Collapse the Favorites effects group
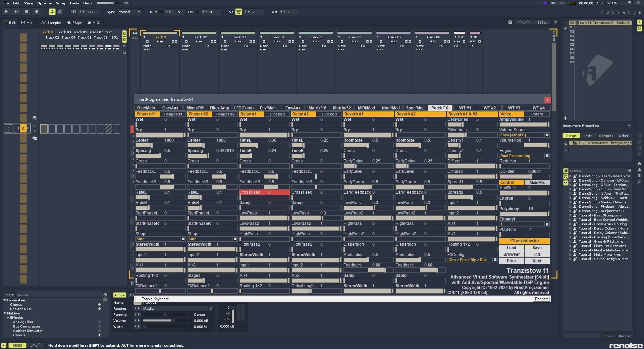This screenshot has width=644, height=349. coord(5,300)
